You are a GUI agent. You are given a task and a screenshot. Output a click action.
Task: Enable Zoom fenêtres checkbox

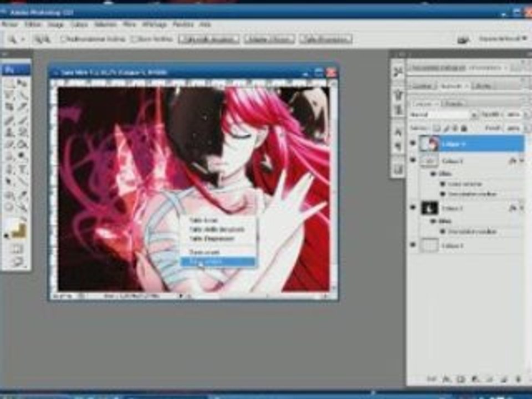point(134,39)
